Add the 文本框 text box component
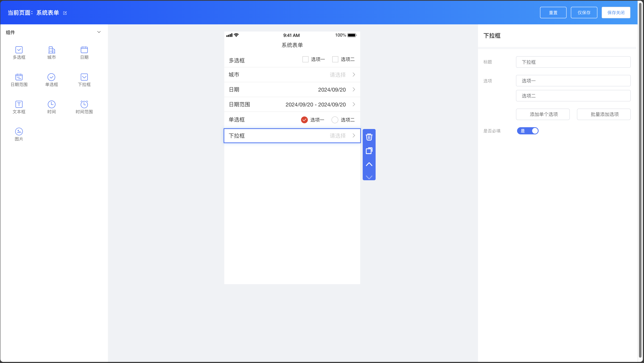 [x=19, y=107]
